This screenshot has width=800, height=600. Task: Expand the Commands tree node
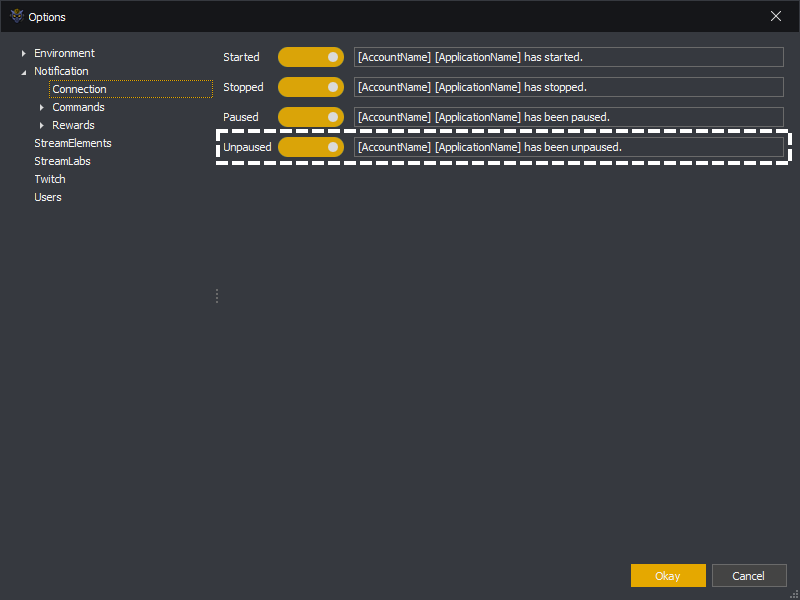click(x=42, y=107)
